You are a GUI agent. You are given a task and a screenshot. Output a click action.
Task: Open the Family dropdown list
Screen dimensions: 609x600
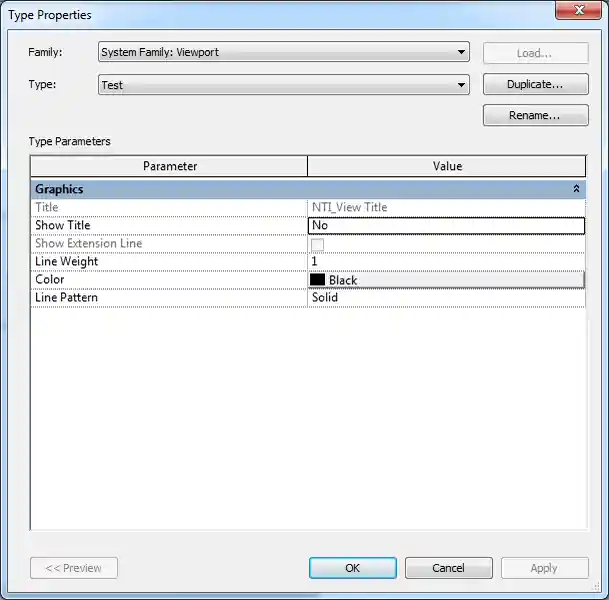coord(461,52)
